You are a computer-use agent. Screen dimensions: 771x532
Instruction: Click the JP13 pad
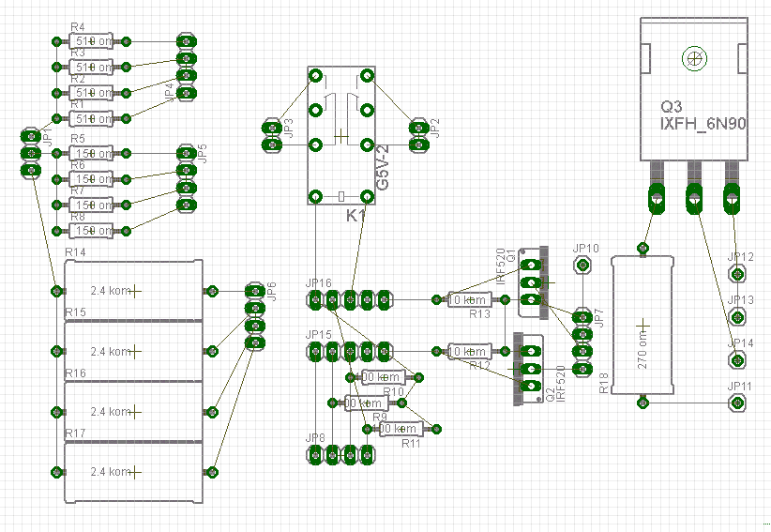point(737,317)
